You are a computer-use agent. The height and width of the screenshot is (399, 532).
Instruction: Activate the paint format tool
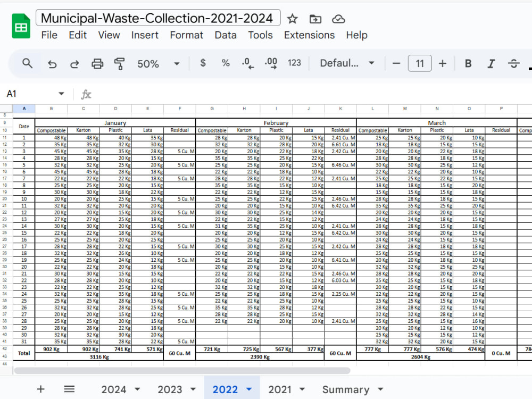click(x=119, y=63)
